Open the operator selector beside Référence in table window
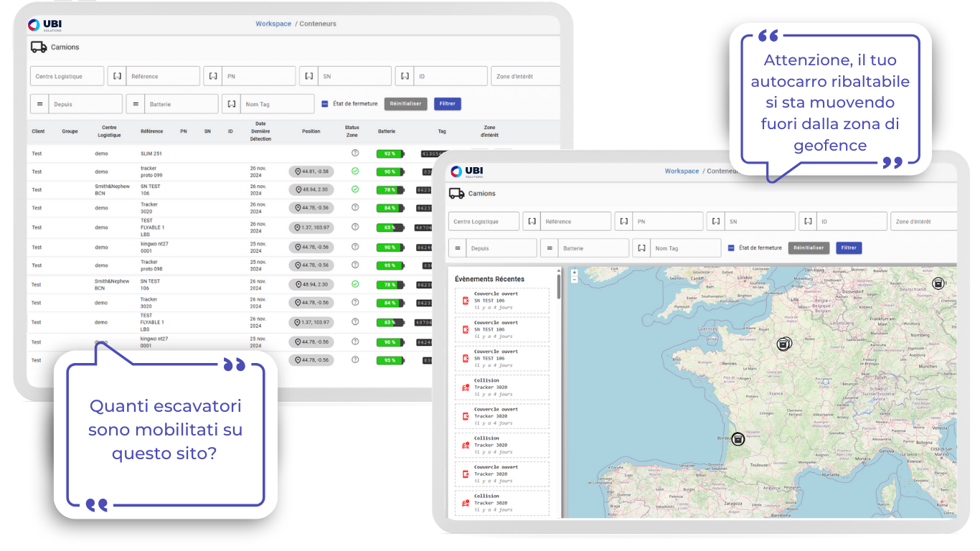The width and height of the screenshot is (980, 551). [117, 77]
